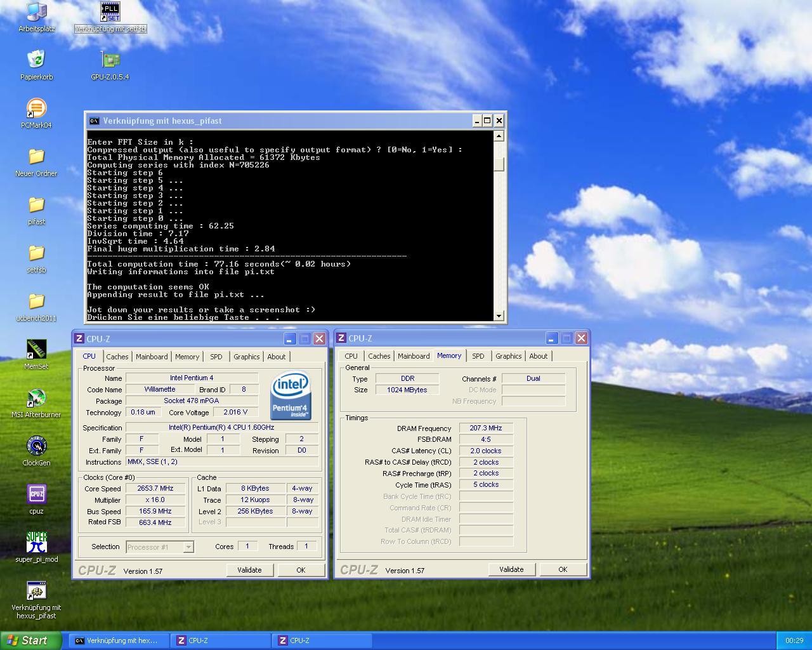Select the Verknüpfung mit hexus_pifast desktop shortcut
The height and width of the screenshot is (650, 812).
36,600
